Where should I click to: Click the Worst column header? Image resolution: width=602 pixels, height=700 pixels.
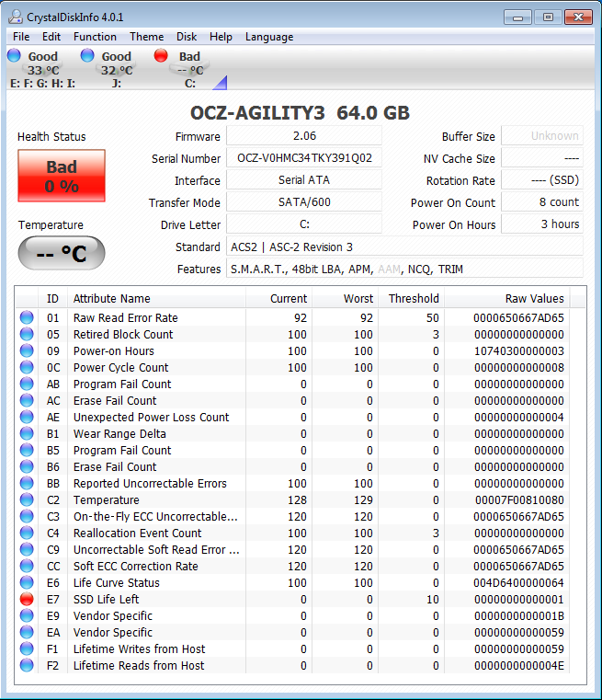point(346,299)
